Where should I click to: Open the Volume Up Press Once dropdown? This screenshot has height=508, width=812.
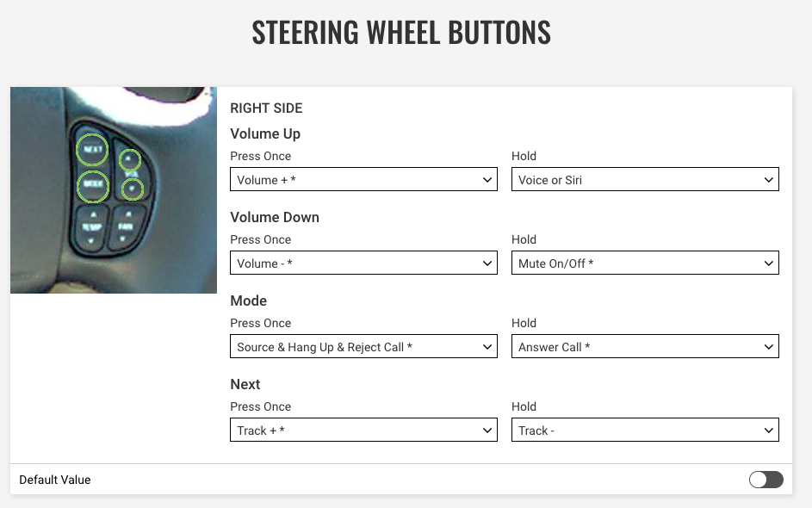[x=363, y=179]
